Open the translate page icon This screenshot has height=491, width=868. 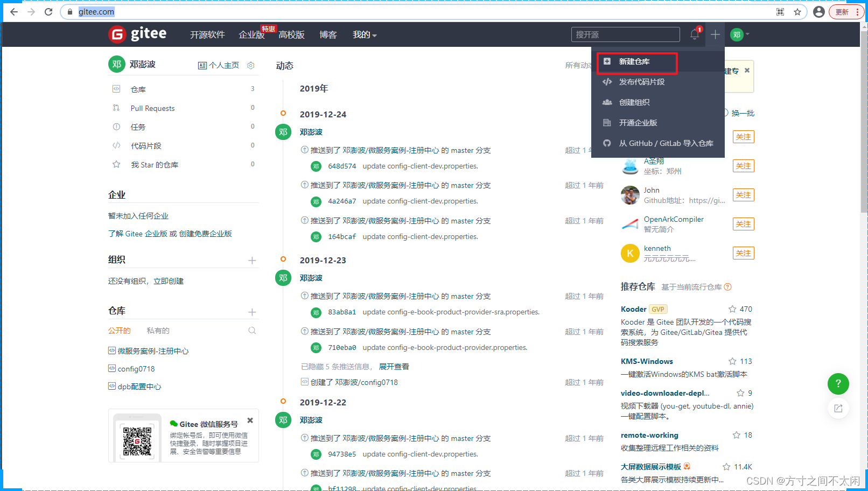point(780,12)
